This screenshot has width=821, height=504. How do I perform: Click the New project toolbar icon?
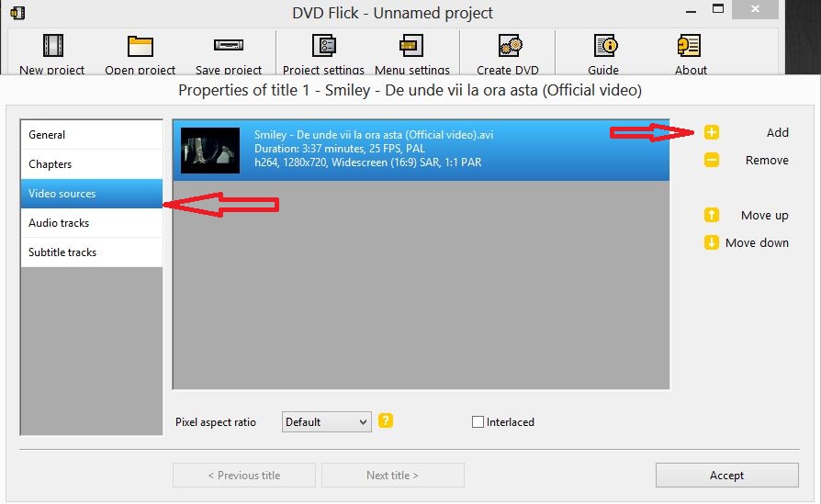(52, 46)
